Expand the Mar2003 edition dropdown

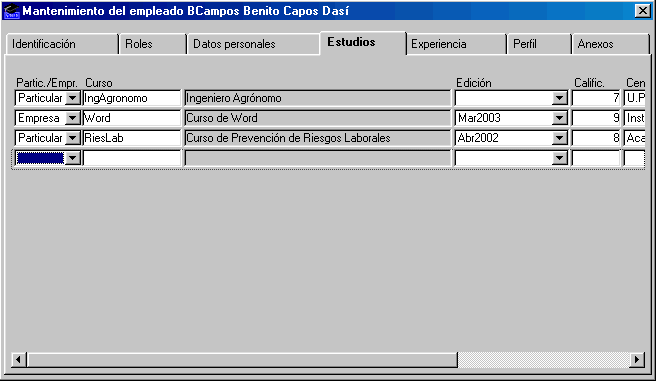(x=559, y=118)
